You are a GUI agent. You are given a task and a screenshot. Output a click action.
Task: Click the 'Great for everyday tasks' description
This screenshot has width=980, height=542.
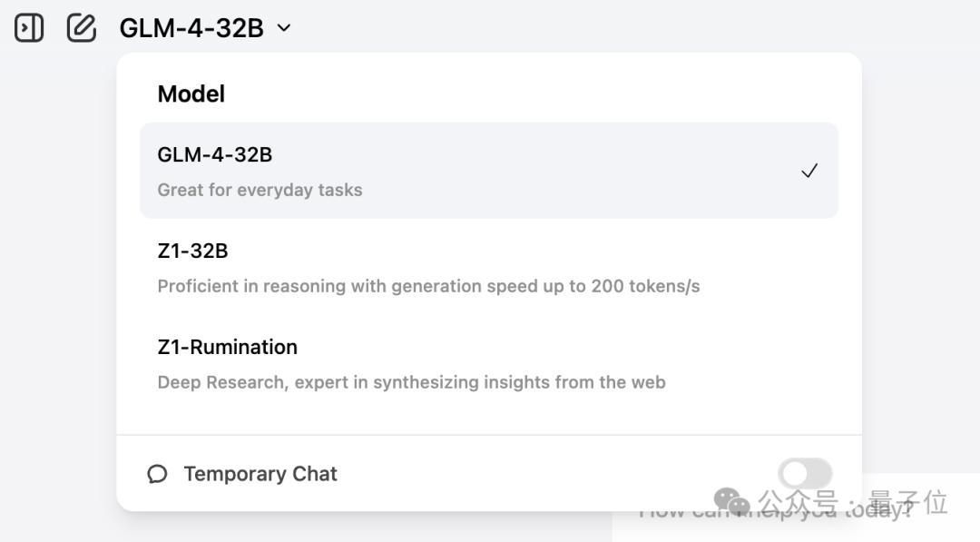[x=260, y=191]
